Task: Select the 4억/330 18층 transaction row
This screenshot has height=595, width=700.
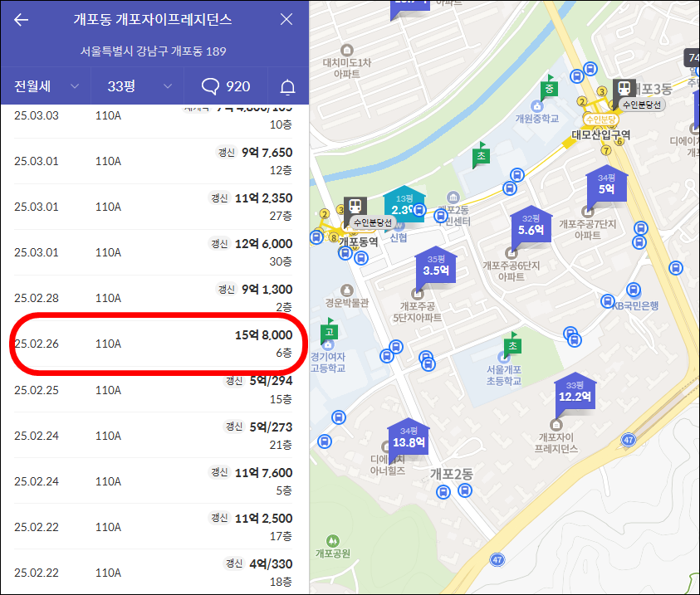Action: [x=153, y=573]
